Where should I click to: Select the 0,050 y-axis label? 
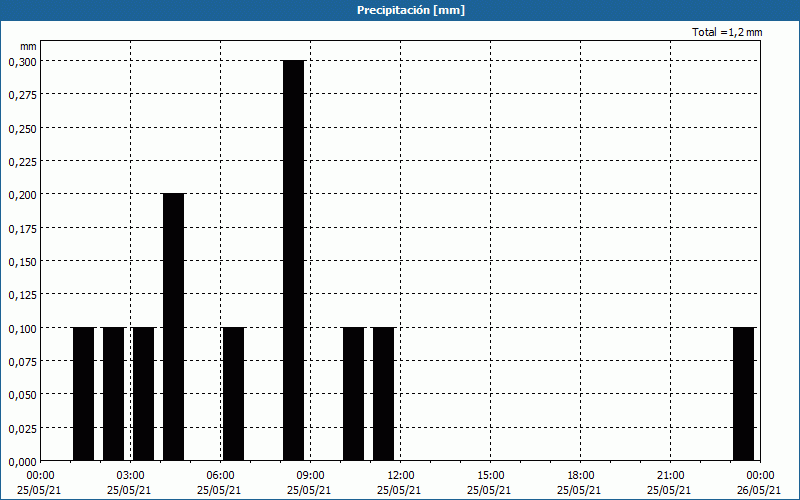point(22,394)
